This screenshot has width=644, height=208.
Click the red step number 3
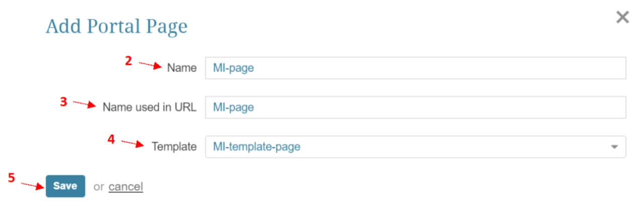point(63,101)
